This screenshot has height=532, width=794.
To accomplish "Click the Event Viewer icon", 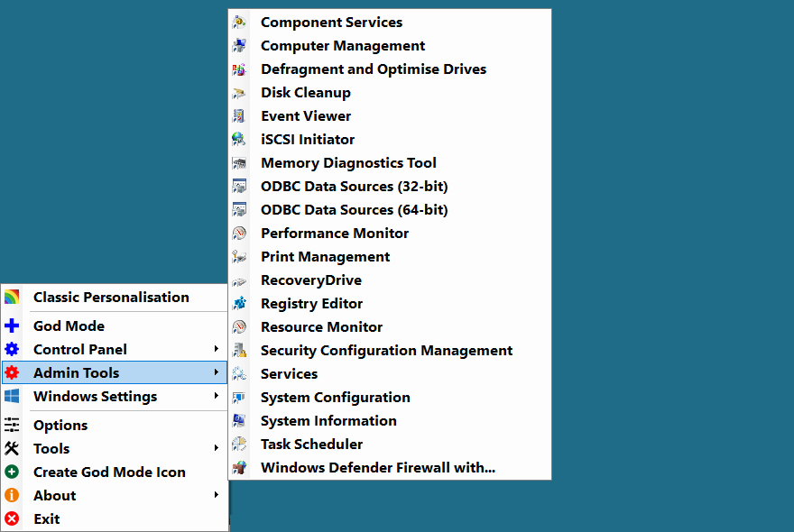I will click(x=239, y=116).
